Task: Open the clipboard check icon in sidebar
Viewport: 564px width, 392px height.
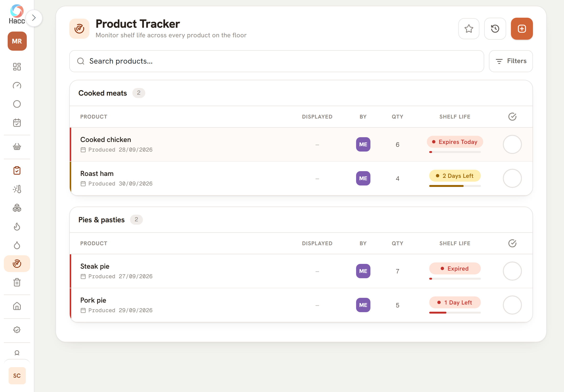Action: pyautogui.click(x=17, y=170)
